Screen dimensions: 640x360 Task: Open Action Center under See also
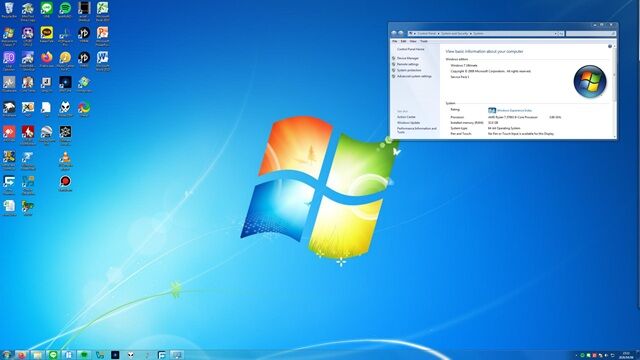click(406, 117)
